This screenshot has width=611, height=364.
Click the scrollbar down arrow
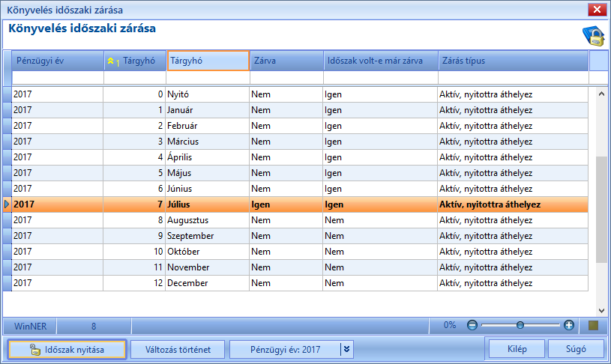pyautogui.click(x=601, y=311)
